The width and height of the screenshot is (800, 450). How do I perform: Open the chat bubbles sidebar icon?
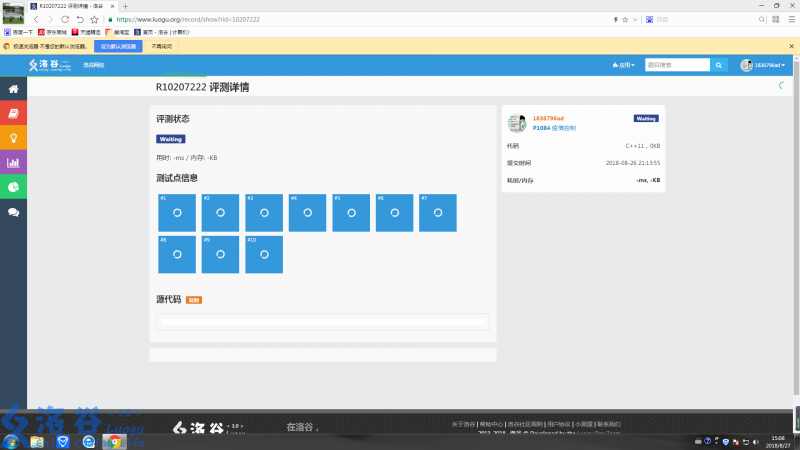tap(13, 212)
